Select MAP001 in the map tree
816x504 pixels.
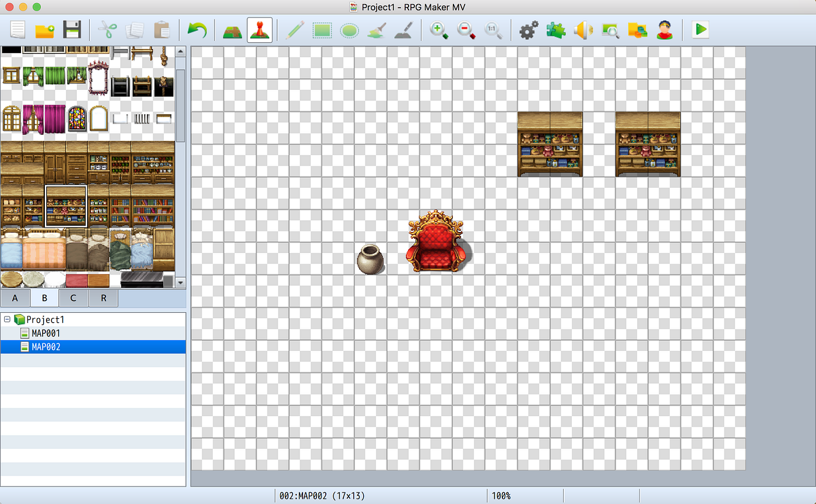46,333
